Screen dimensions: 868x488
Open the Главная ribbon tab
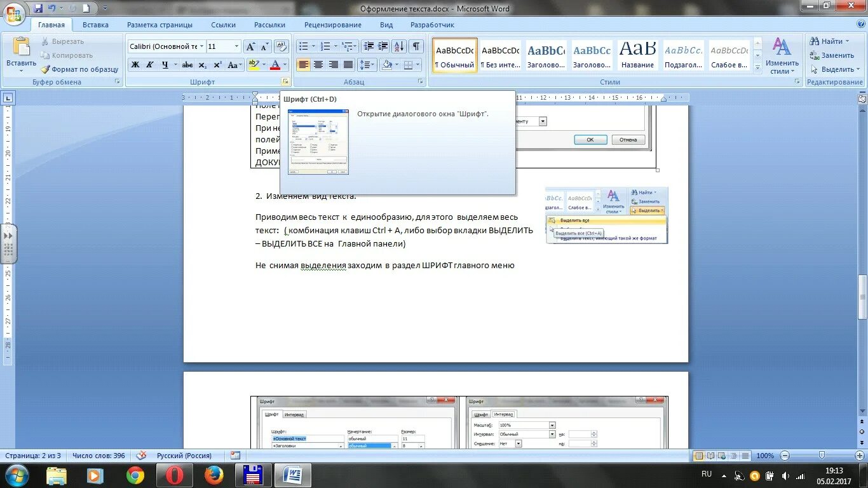pos(51,25)
